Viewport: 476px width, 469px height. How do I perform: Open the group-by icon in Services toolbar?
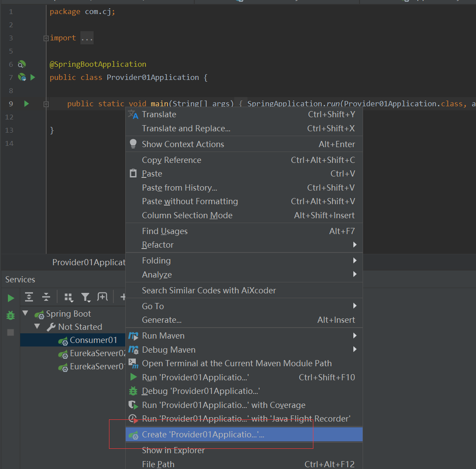[x=69, y=297]
